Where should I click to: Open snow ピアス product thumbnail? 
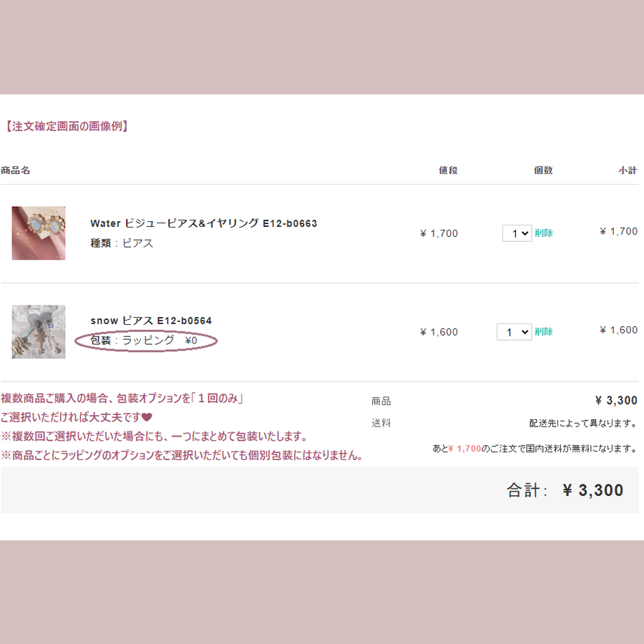point(39,331)
